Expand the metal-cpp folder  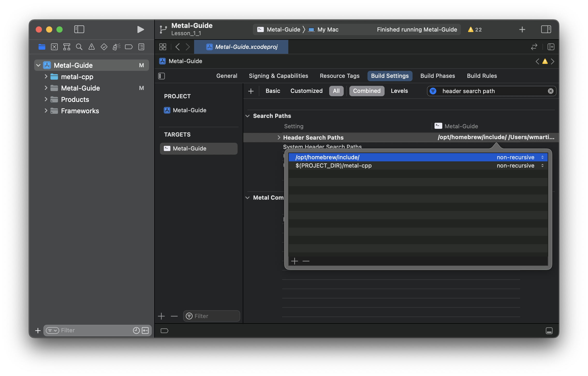coord(46,77)
